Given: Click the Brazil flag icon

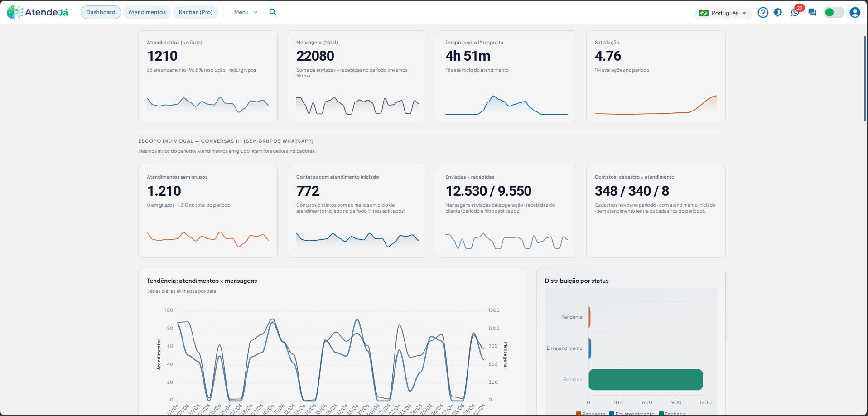Looking at the screenshot, I should pyautogui.click(x=704, y=13).
